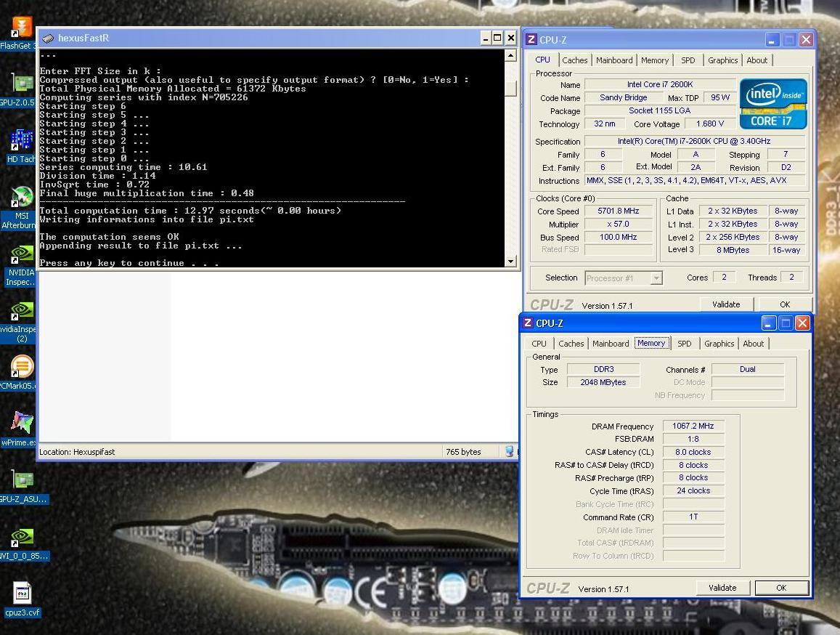840x635 pixels.
Task: Click the Threads count field showing 2
Action: coord(792,278)
